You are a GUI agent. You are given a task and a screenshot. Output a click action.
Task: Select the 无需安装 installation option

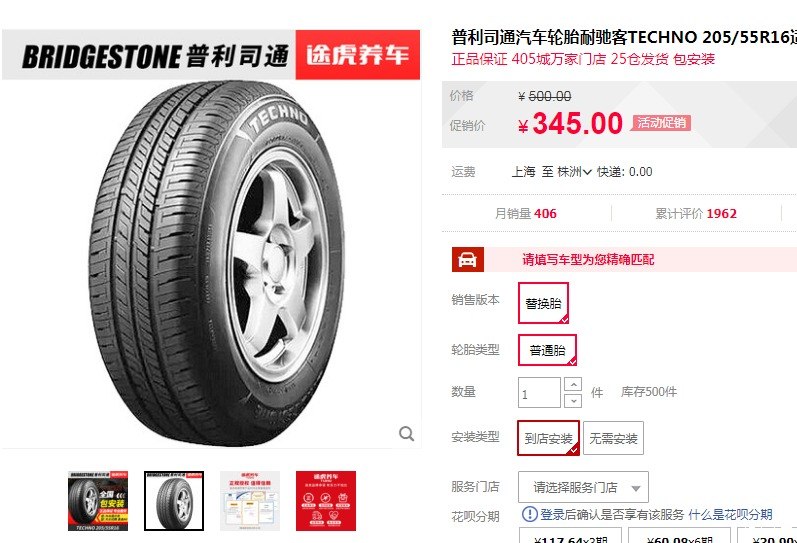pos(613,438)
